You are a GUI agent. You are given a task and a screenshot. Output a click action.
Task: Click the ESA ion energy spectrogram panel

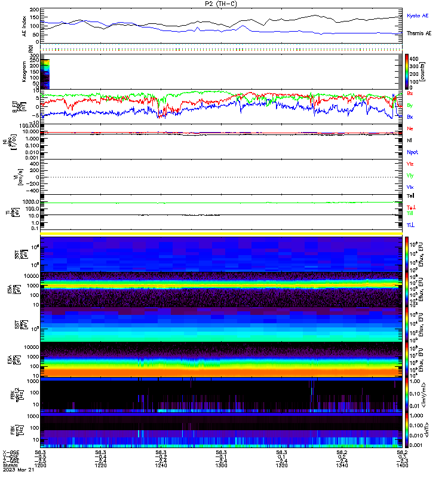[x=221, y=290]
